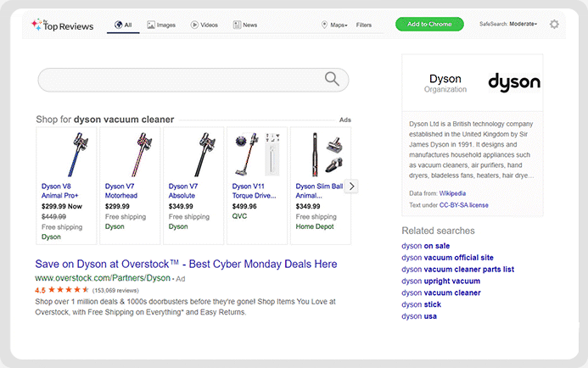The width and height of the screenshot is (588, 368).
Task: Click the dyson brand logo
Action: pyautogui.click(x=514, y=82)
